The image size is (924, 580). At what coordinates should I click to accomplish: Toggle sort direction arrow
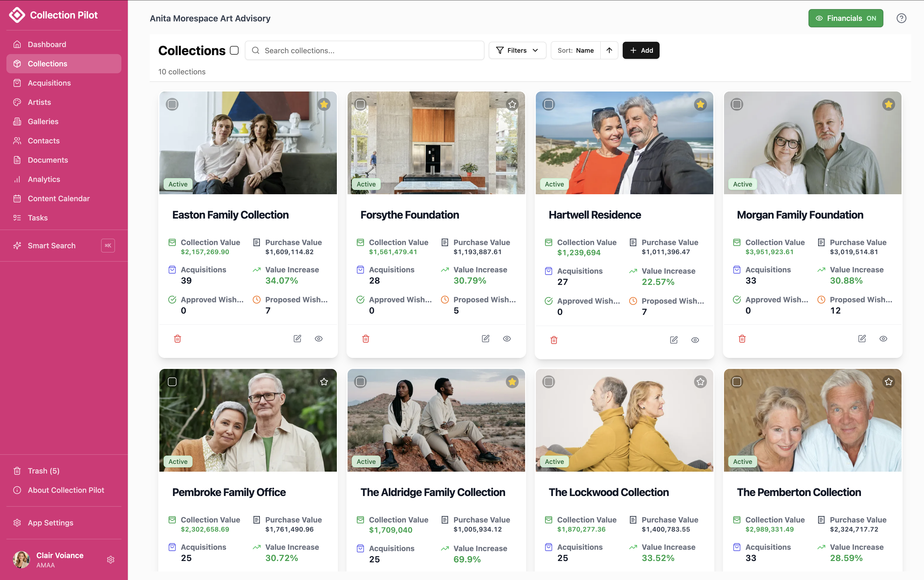(609, 50)
